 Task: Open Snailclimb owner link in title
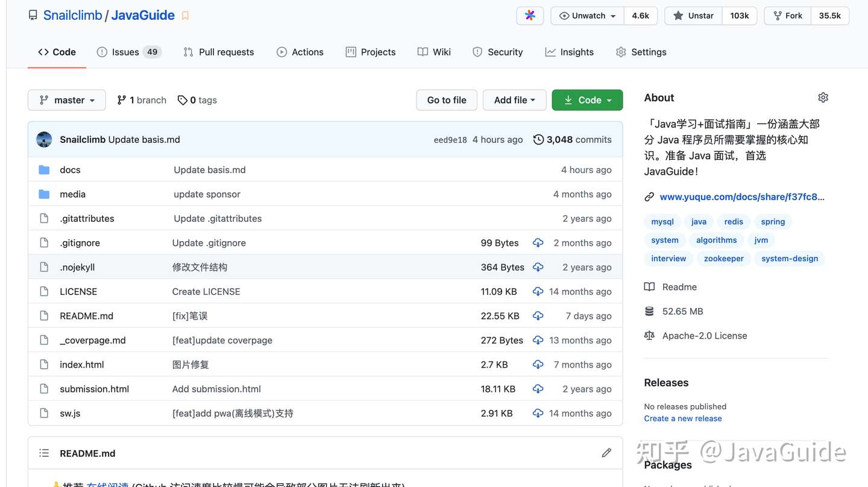tap(73, 16)
